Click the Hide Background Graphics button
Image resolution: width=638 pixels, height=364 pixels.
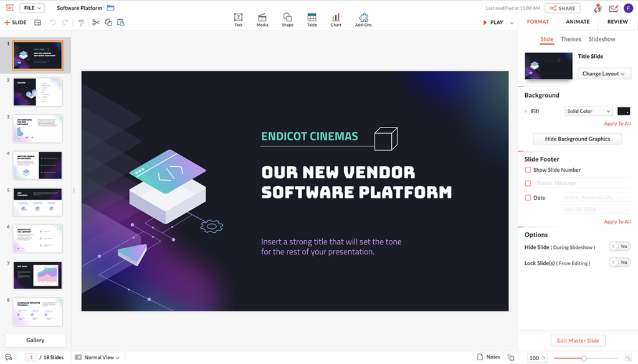578,139
